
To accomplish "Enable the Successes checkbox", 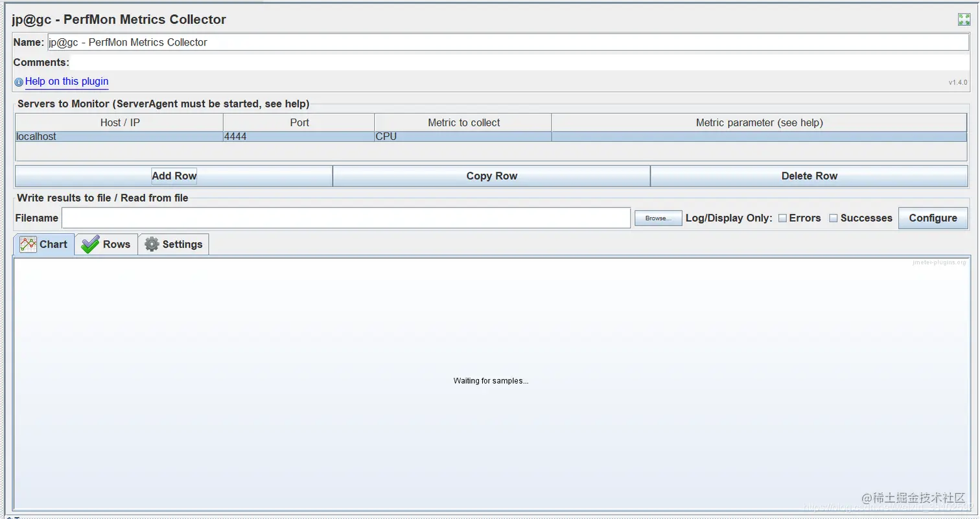I will (x=834, y=218).
